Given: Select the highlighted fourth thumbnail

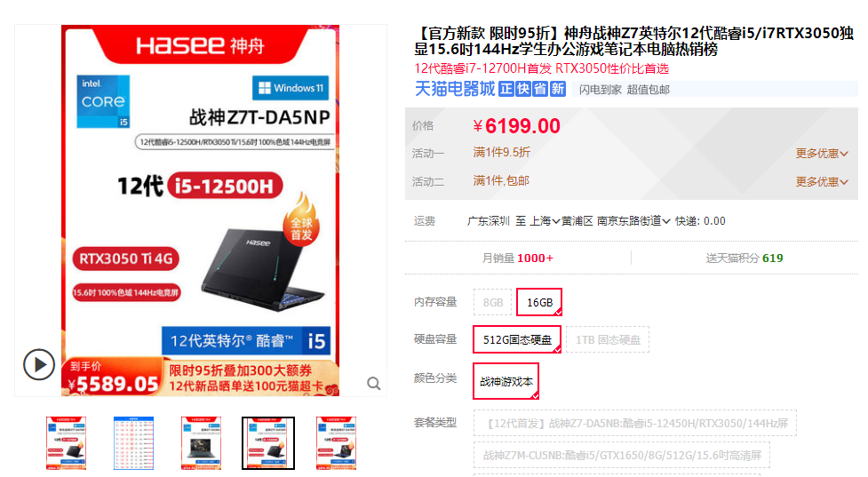Looking at the screenshot, I should click(268, 443).
